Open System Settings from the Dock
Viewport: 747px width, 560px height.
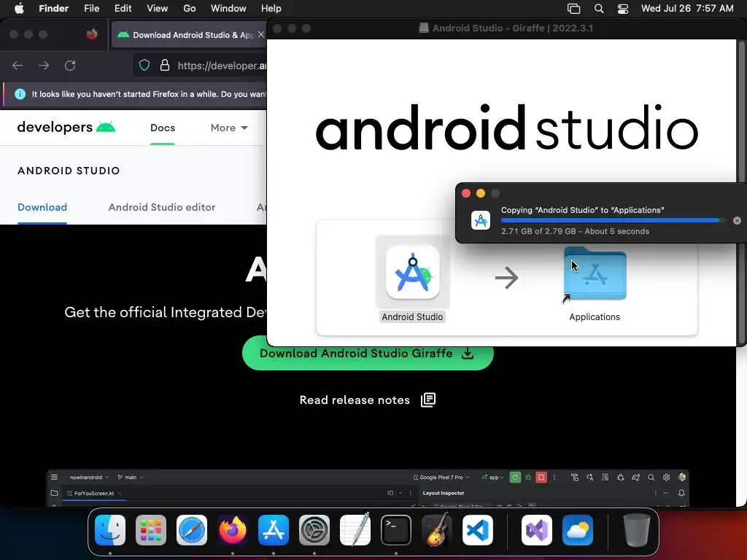[314, 530]
